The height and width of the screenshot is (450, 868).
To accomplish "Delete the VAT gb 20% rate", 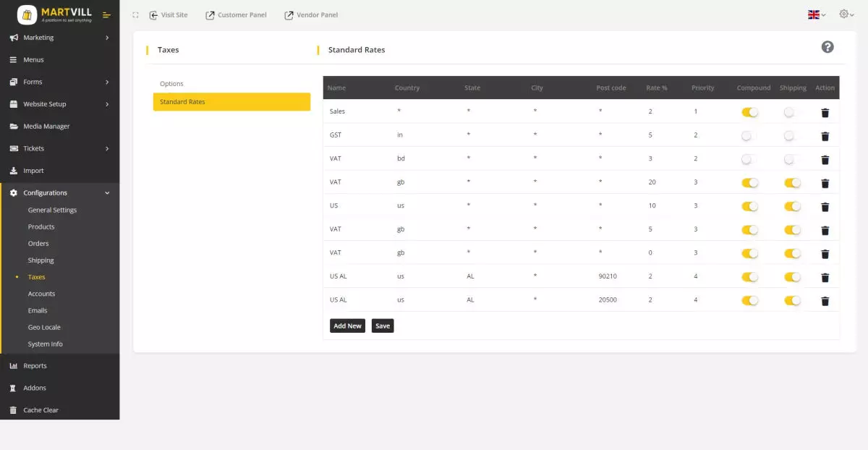I will [x=825, y=183].
